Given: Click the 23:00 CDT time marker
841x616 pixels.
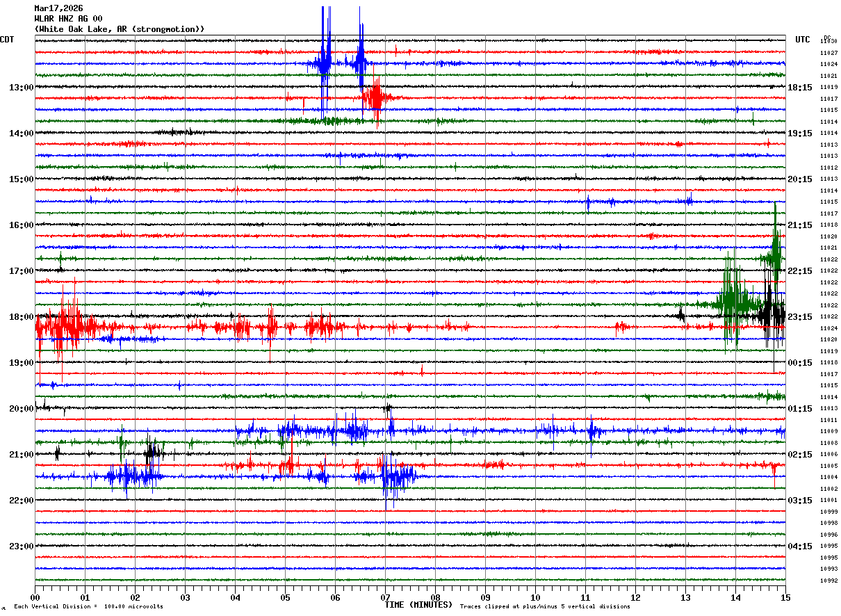Looking at the screenshot, I should coord(21,546).
